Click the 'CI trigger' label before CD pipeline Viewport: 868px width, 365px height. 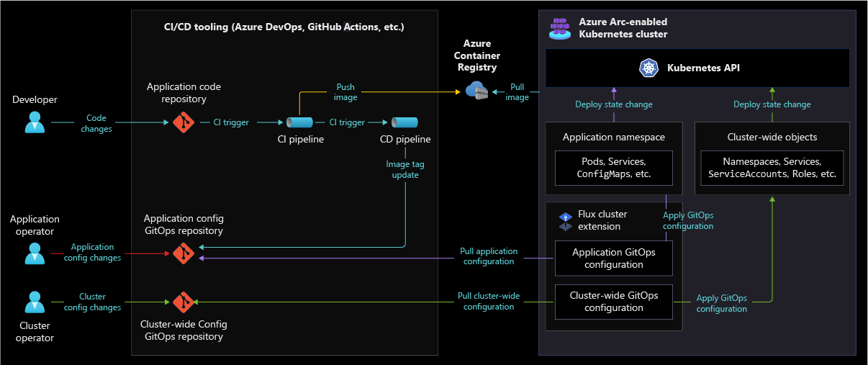pos(347,122)
